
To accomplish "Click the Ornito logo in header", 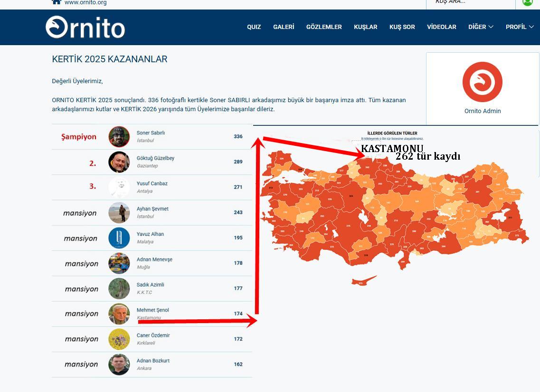I will coord(85,27).
